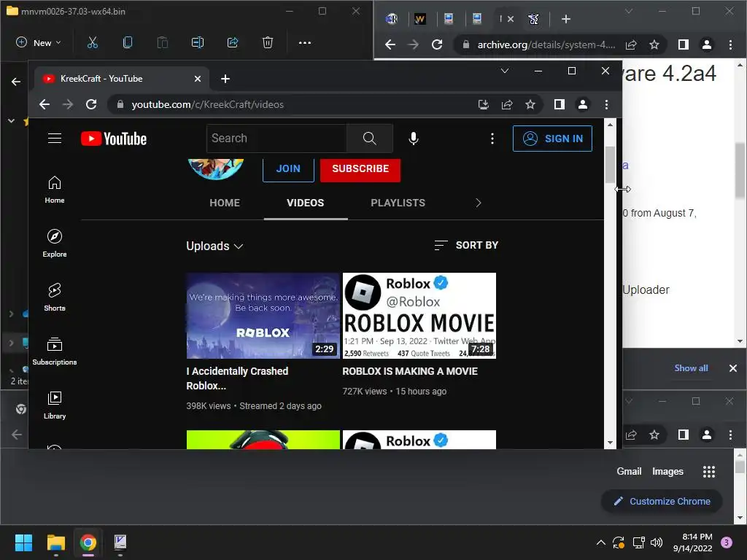Open Home in YouTube sidebar

(x=55, y=190)
